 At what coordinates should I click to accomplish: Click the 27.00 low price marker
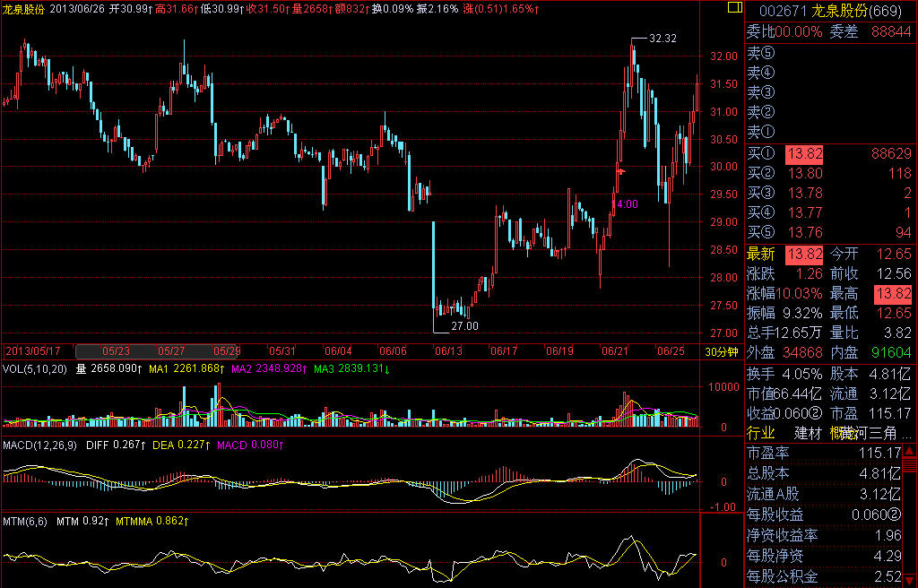pos(464,326)
